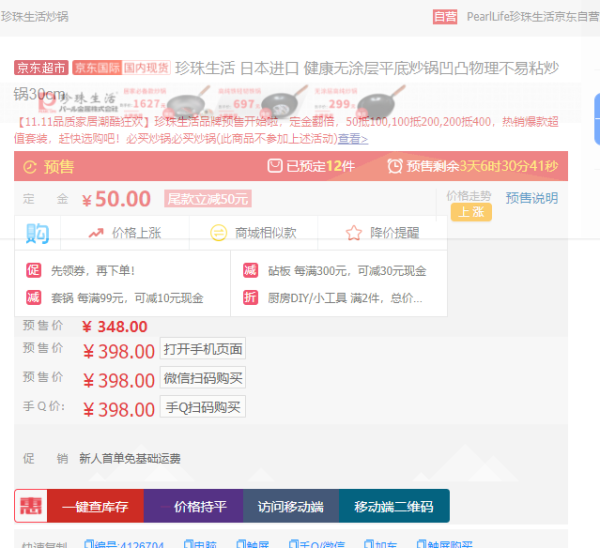Click the ¥50.00 deposit price
600x548 pixels.
pos(117,199)
